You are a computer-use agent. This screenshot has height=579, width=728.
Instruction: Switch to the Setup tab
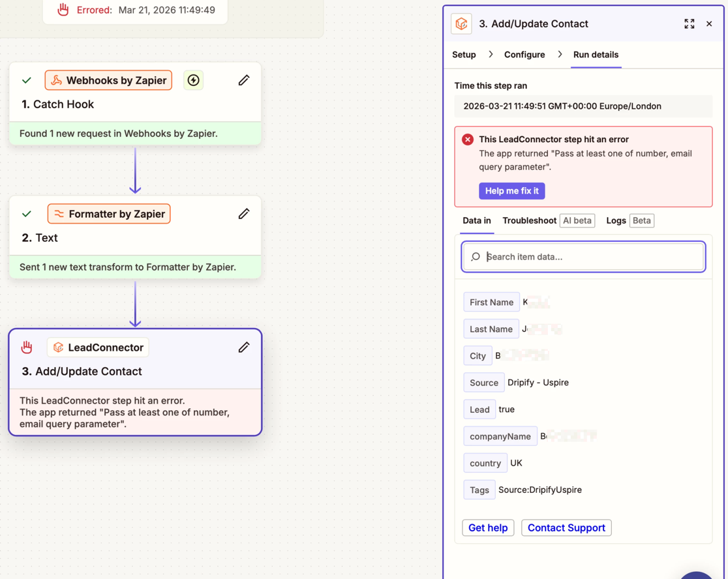coord(464,55)
